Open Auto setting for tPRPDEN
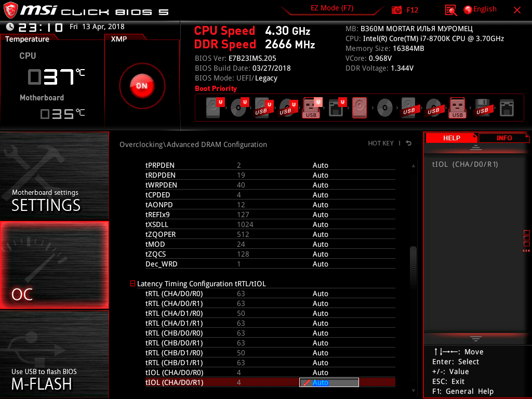 pos(320,165)
